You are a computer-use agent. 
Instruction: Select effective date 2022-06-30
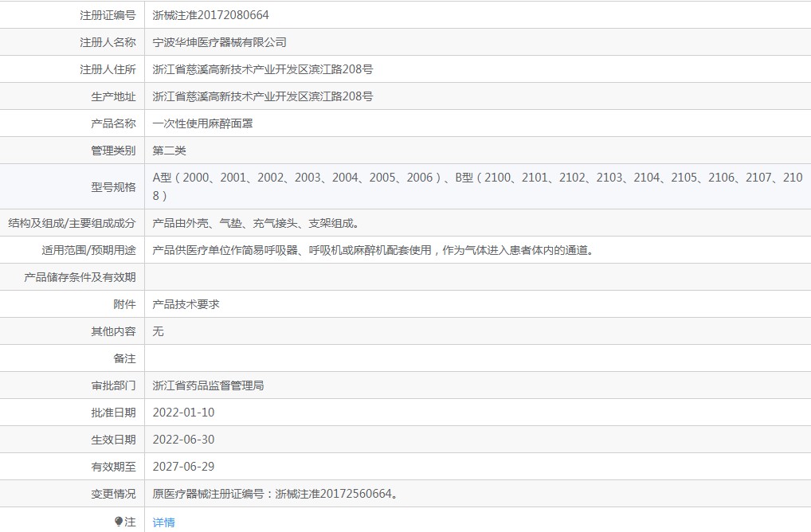coord(183,440)
